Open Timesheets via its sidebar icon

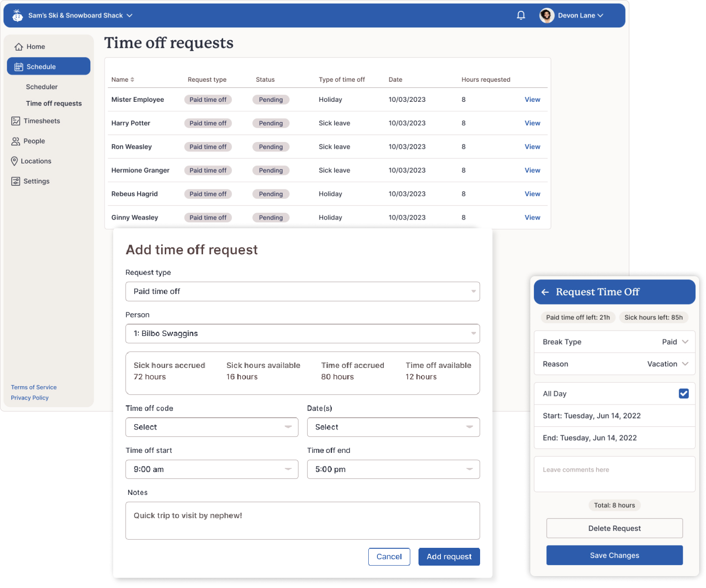pyautogui.click(x=16, y=121)
